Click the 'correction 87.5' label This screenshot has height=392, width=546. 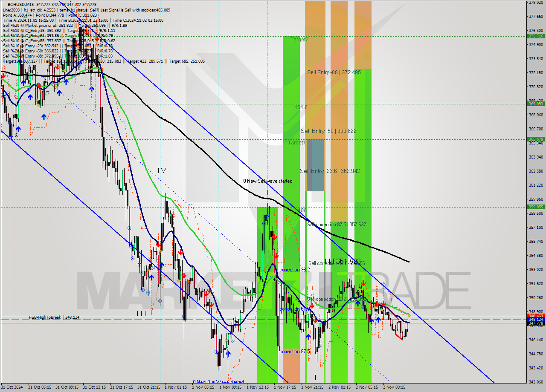295,352
